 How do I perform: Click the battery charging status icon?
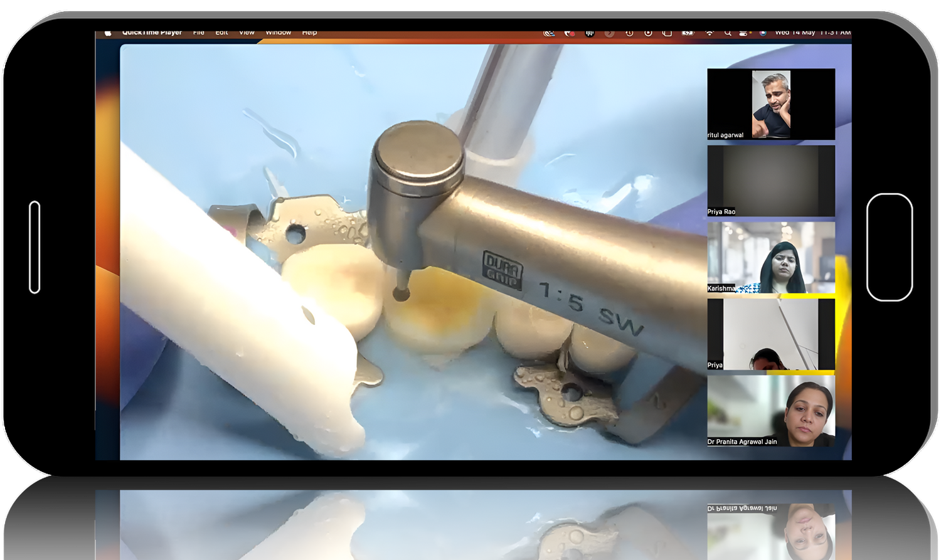[688, 33]
